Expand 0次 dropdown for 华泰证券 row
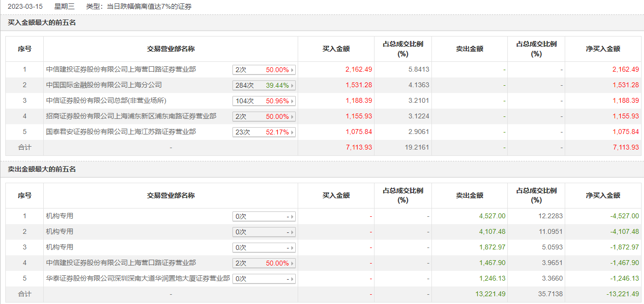 coord(264,279)
